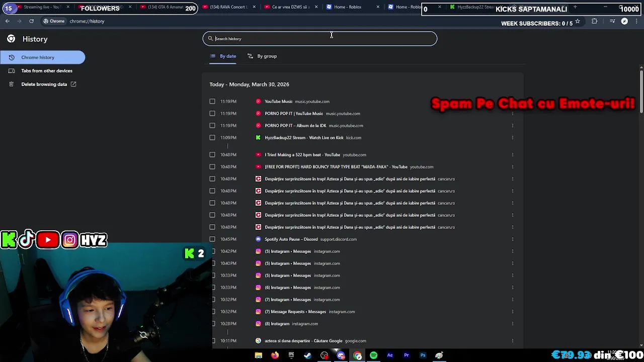Click the Chrome logo beside History heading
This screenshot has height=362, width=644.
point(11,39)
